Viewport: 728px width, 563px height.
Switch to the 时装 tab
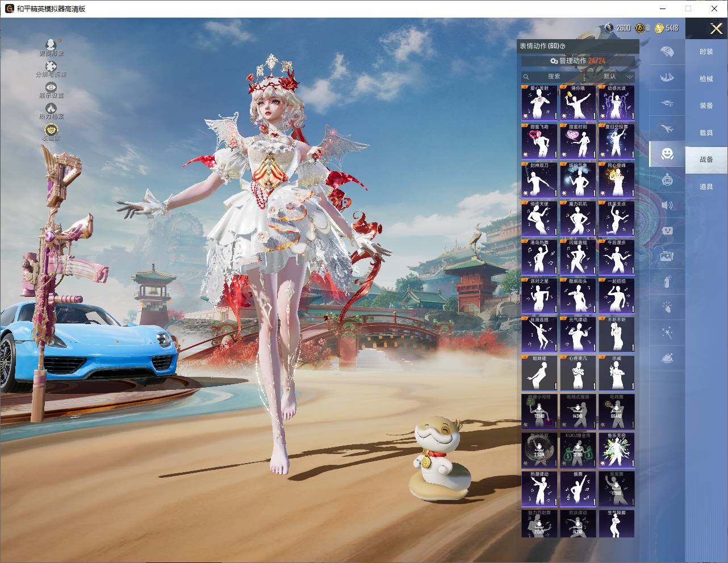click(706, 52)
